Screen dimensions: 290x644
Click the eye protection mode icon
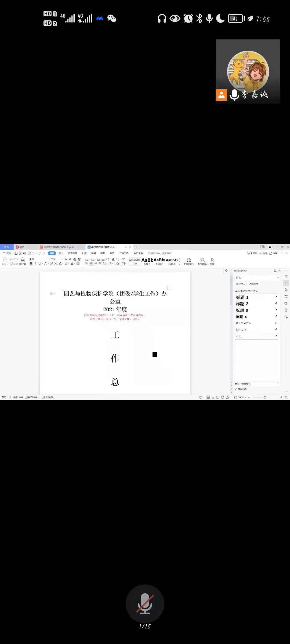pyautogui.click(x=201, y=397)
